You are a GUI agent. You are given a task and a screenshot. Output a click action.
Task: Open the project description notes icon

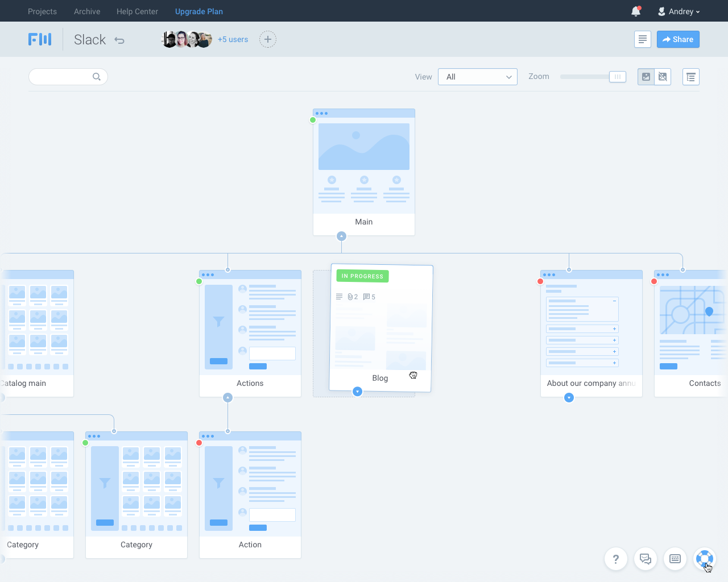[x=643, y=39]
